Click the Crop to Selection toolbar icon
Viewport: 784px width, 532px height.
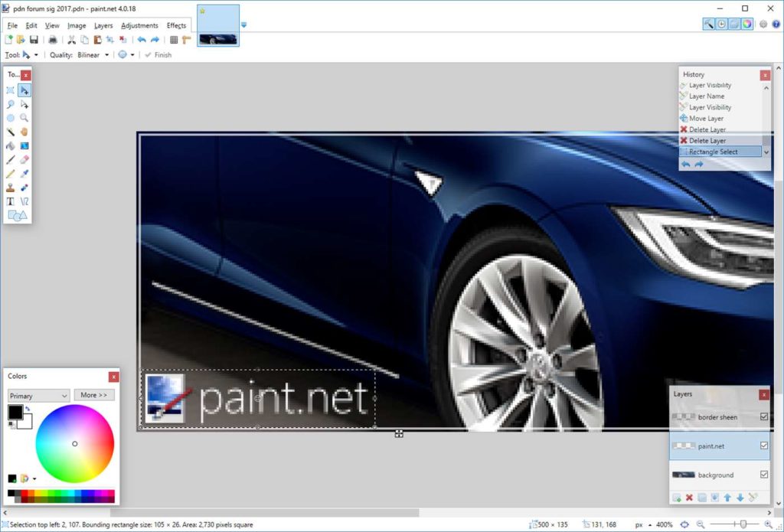109,39
